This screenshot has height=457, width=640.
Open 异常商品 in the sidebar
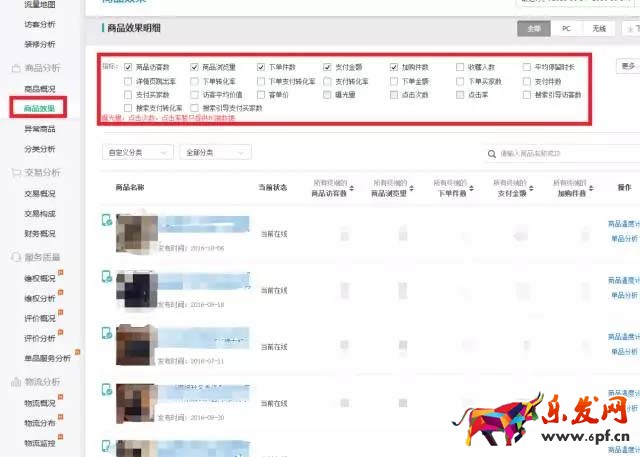40,129
